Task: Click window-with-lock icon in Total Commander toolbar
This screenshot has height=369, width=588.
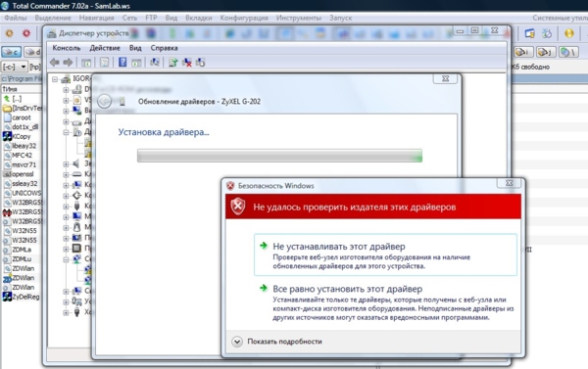Action: click(x=529, y=33)
